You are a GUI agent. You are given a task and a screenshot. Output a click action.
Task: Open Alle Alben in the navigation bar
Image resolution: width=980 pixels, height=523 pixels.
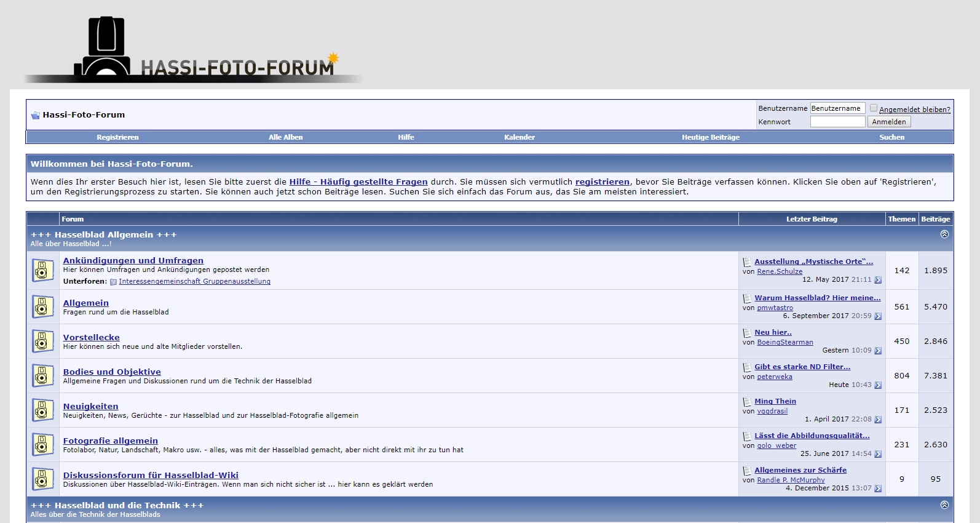285,137
